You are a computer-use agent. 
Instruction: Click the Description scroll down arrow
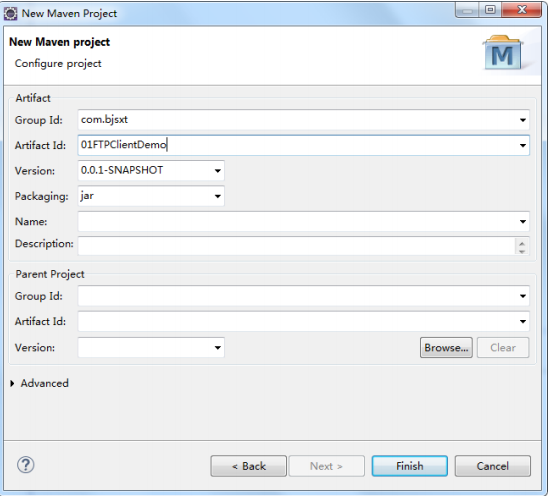(x=522, y=251)
